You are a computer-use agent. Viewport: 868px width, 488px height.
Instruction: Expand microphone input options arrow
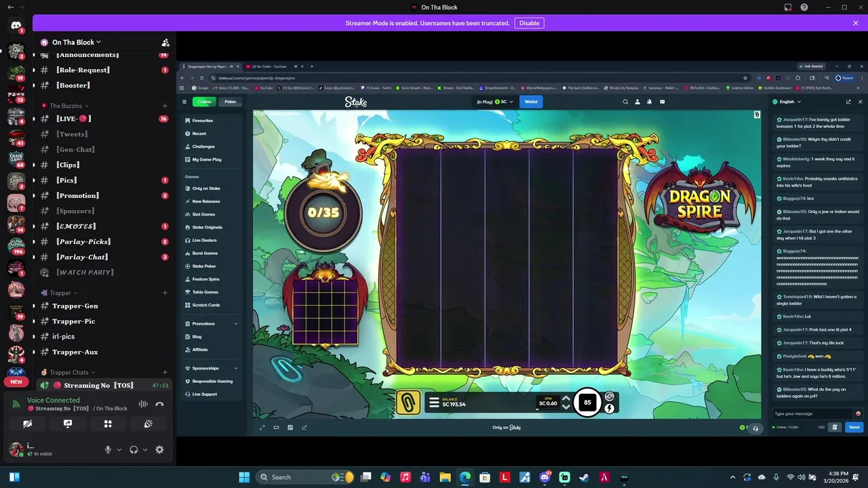point(119,449)
